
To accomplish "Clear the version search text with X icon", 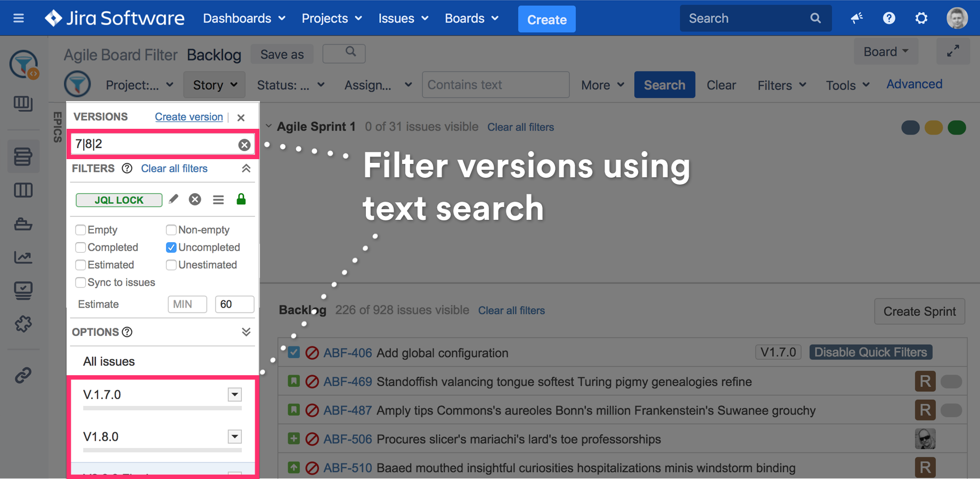I will (x=244, y=145).
